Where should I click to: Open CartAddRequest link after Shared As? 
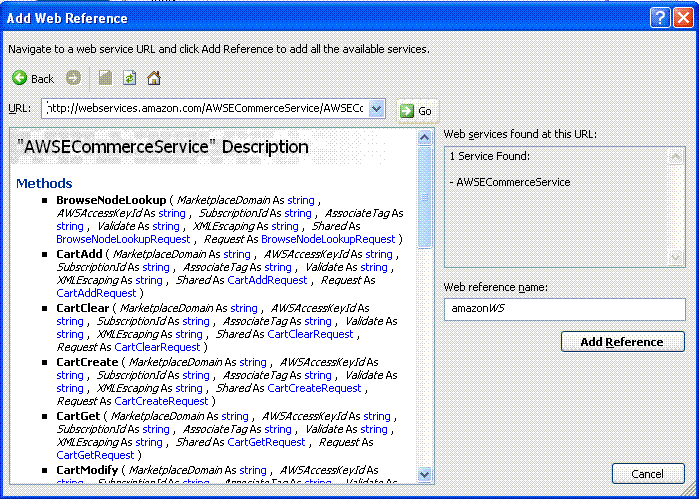pos(267,280)
